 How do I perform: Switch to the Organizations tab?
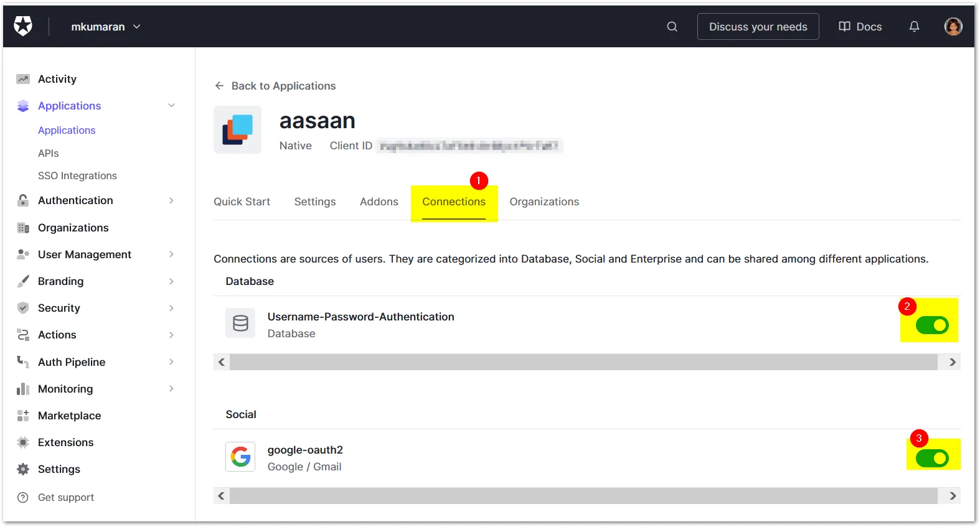click(544, 202)
